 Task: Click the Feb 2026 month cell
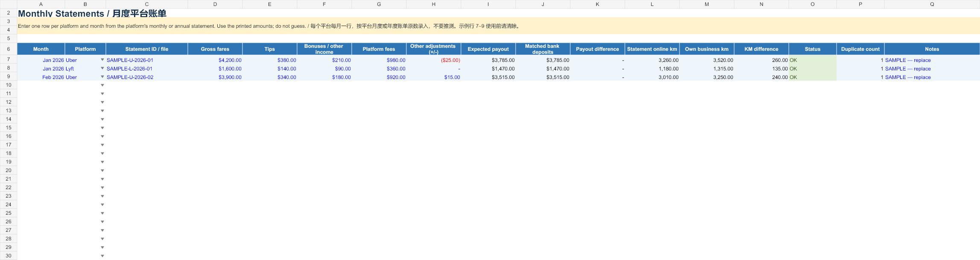[x=41, y=77]
